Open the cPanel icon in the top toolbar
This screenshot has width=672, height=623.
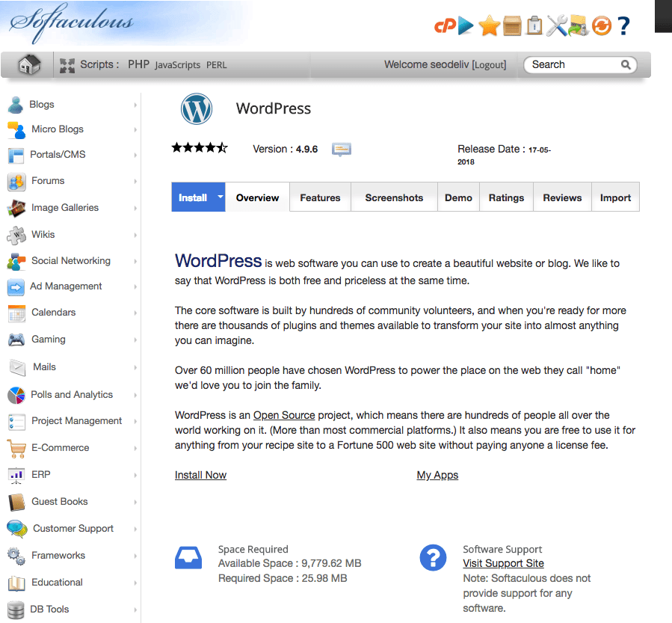(x=445, y=26)
